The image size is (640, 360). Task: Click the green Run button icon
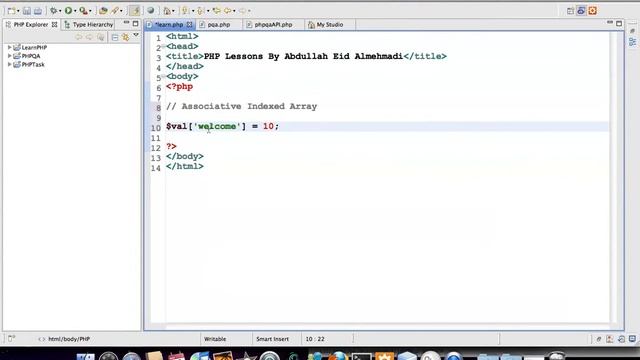[x=68, y=11]
